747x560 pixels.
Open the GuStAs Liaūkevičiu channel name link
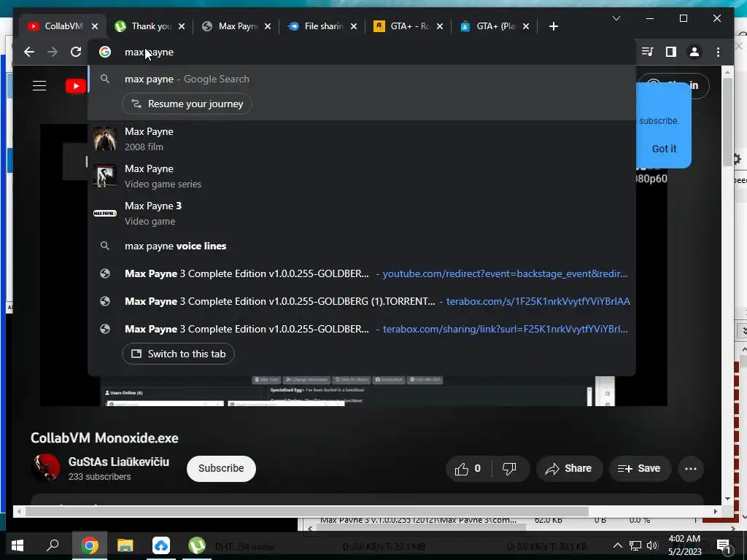click(x=119, y=462)
